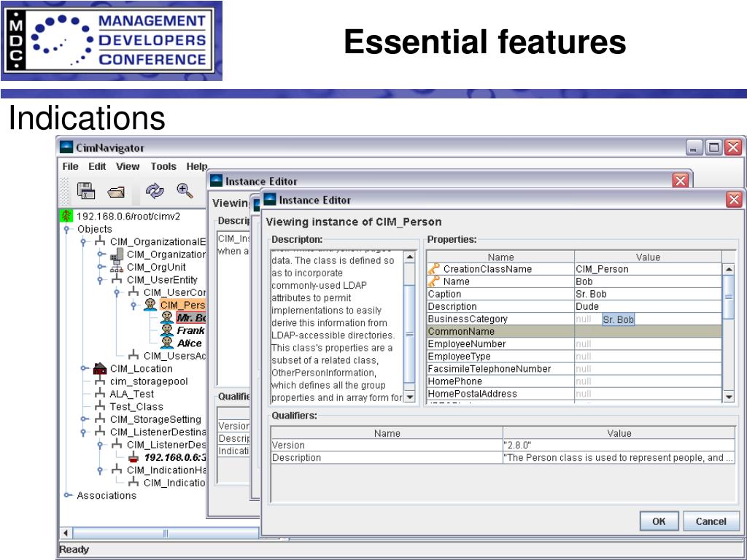
Task: Expand the CIM_OrgUnit node
Action: click(101, 267)
